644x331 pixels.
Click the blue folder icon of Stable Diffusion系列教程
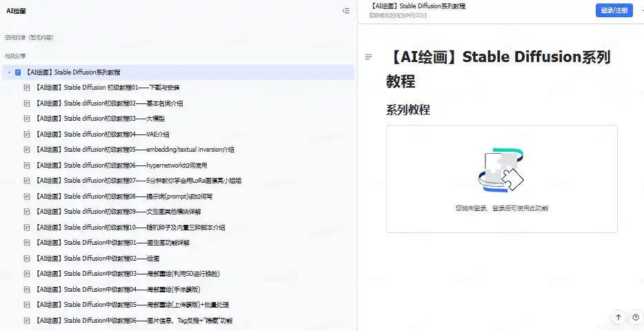18,72
